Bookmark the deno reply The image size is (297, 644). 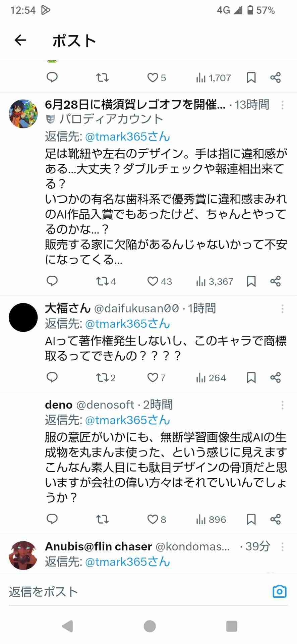click(x=251, y=519)
